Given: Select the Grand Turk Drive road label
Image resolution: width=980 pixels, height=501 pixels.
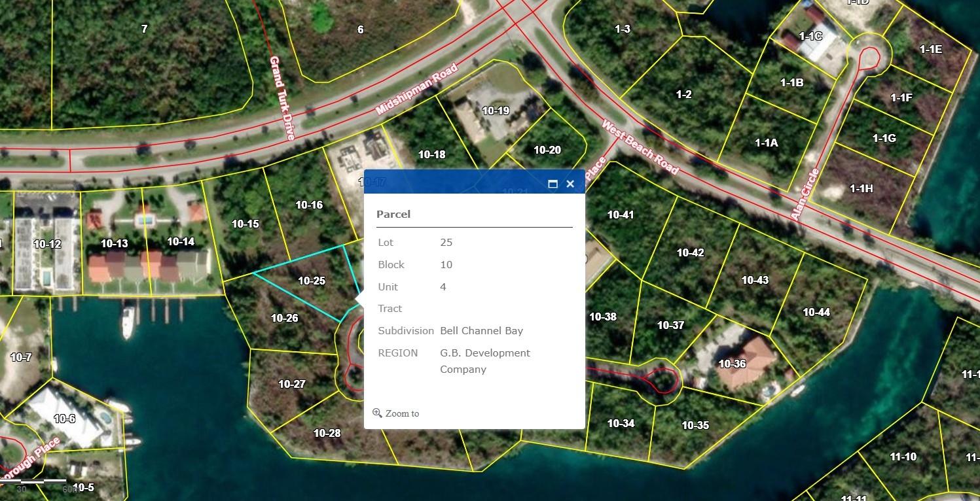Looking at the screenshot, I should (282, 98).
